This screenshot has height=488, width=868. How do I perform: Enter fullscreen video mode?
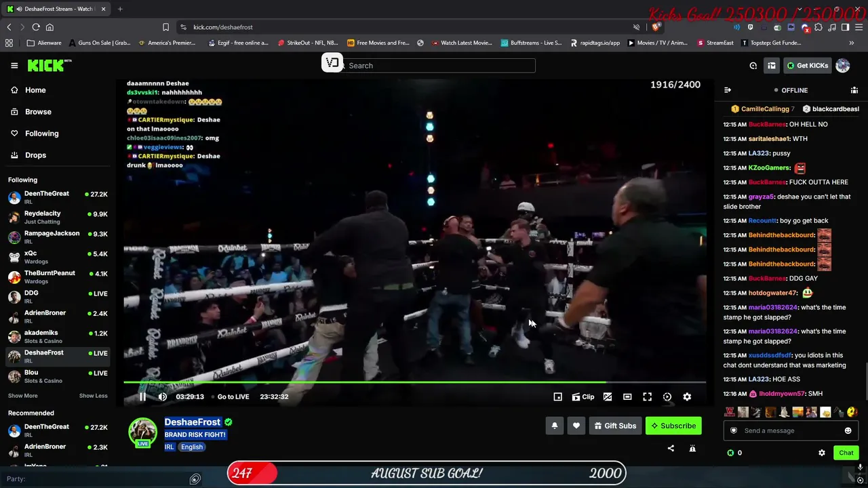[647, 397]
